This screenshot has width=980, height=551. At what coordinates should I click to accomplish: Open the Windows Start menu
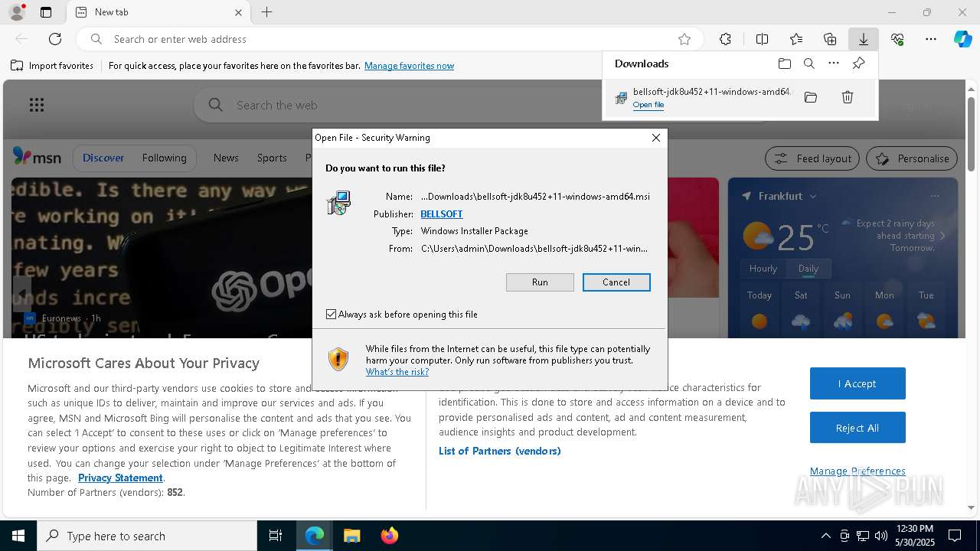coord(18,536)
